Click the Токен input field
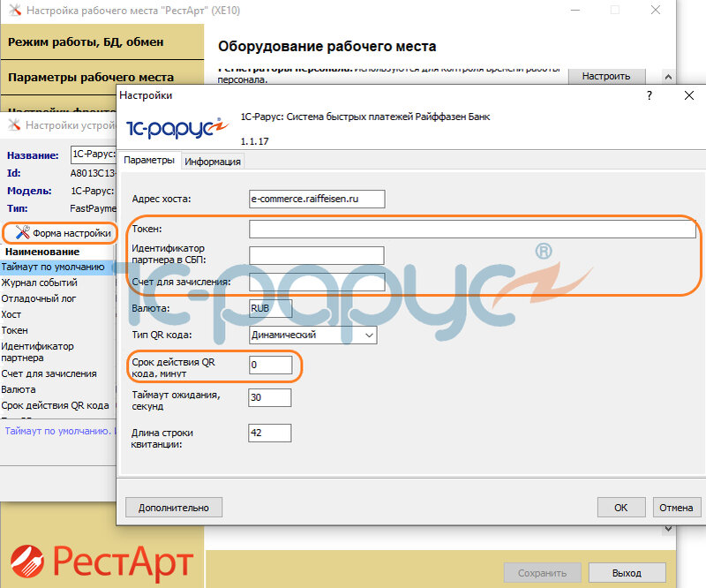Viewport: 706px width, 588px height. tap(472, 230)
